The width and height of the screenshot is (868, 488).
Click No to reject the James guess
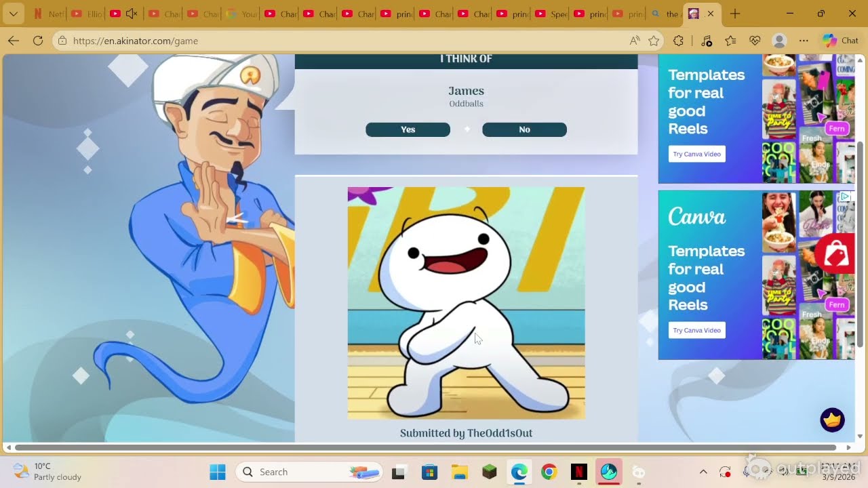[x=524, y=129]
